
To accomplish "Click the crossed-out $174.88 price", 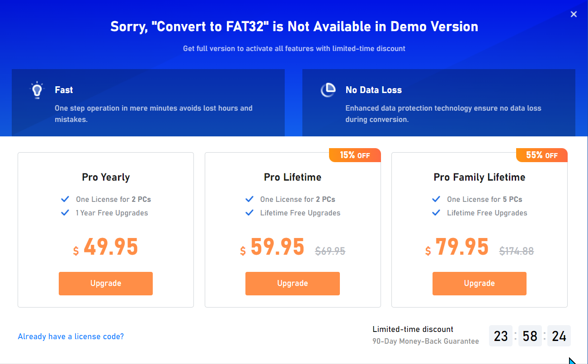I will (517, 251).
